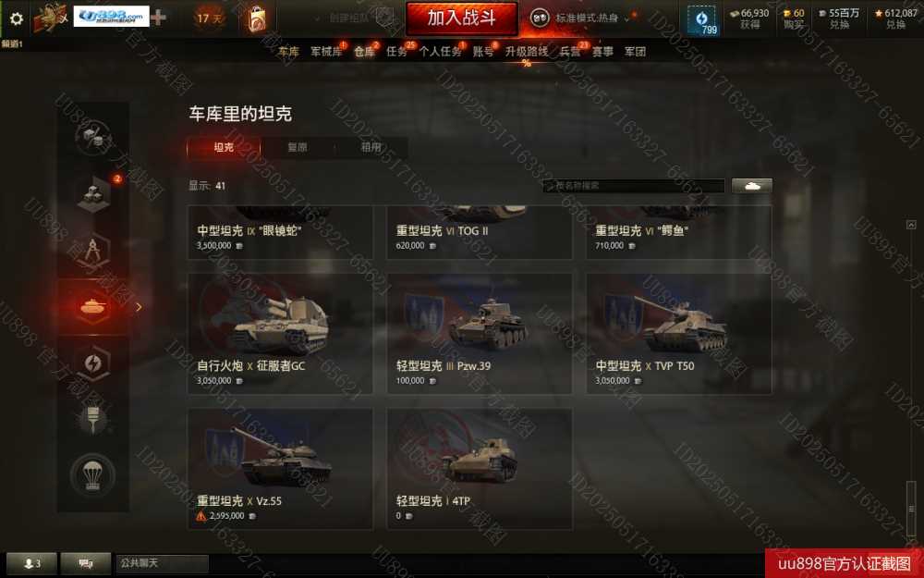This screenshot has width=924, height=578.
Task: Open the 升级路线 menu item
Action: point(527,52)
